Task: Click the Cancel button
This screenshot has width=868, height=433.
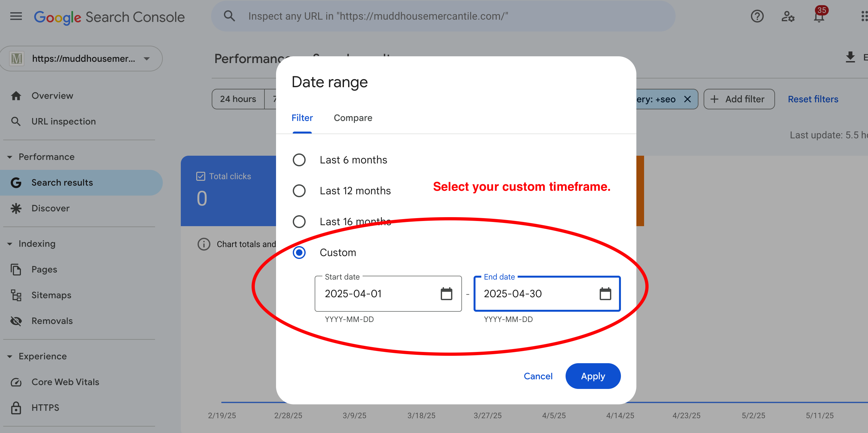Action: click(x=538, y=376)
